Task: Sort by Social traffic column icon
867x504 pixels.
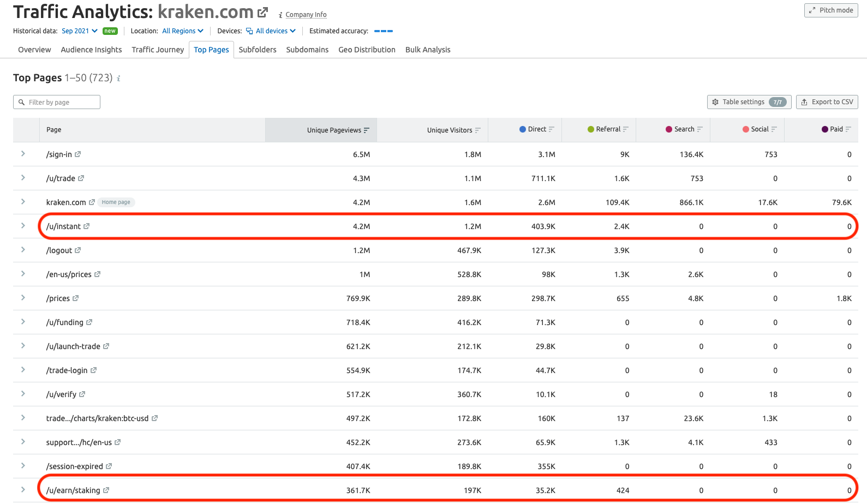Action: point(774,129)
